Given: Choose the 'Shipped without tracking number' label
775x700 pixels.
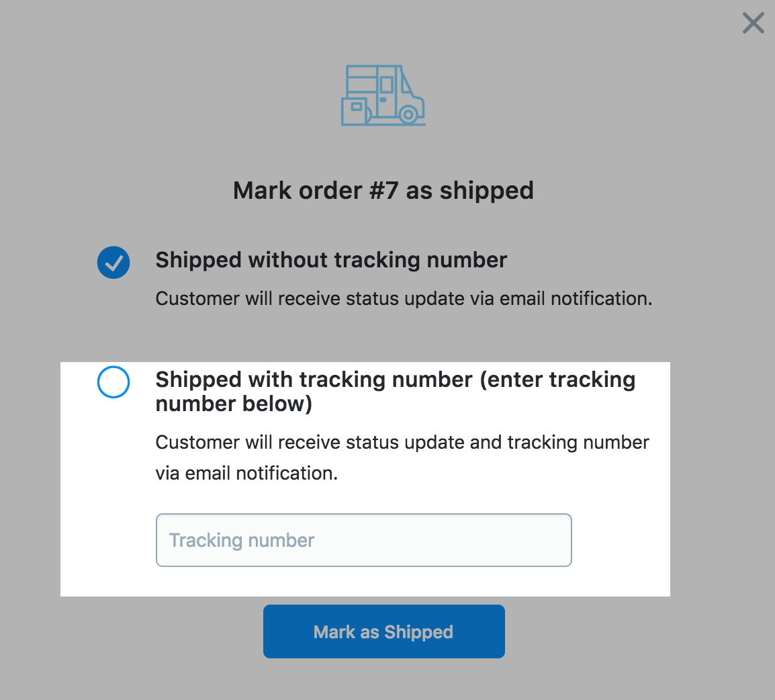Looking at the screenshot, I should 331,260.
